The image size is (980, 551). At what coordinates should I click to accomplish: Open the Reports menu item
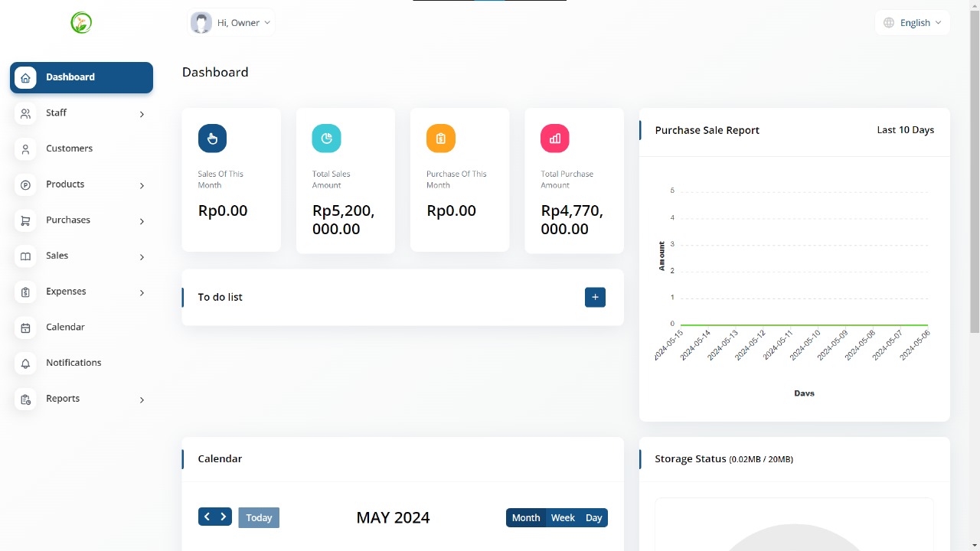click(x=63, y=399)
